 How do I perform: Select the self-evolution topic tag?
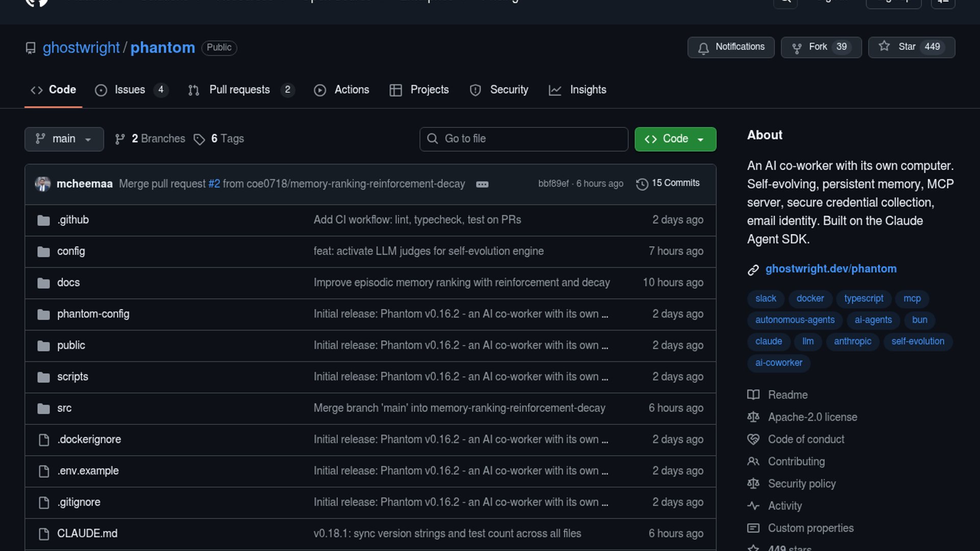(917, 341)
